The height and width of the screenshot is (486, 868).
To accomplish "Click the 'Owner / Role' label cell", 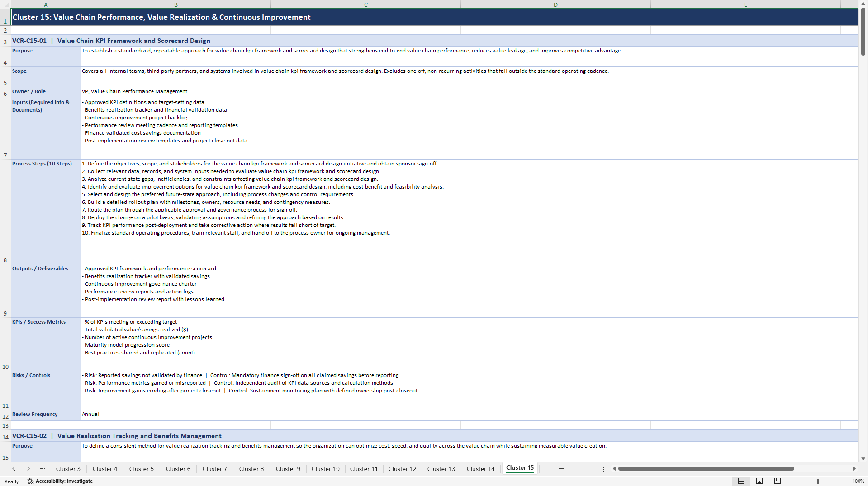I will click(x=46, y=92).
